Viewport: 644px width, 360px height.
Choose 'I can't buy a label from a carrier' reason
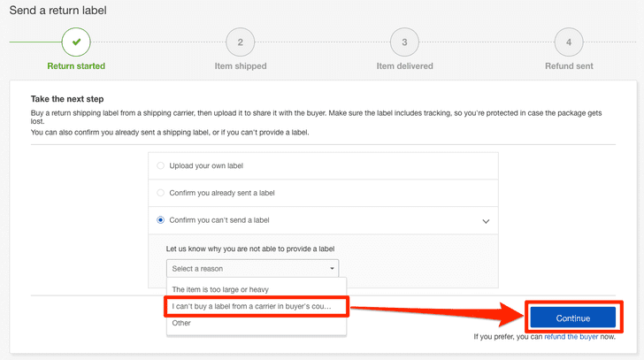click(x=257, y=306)
